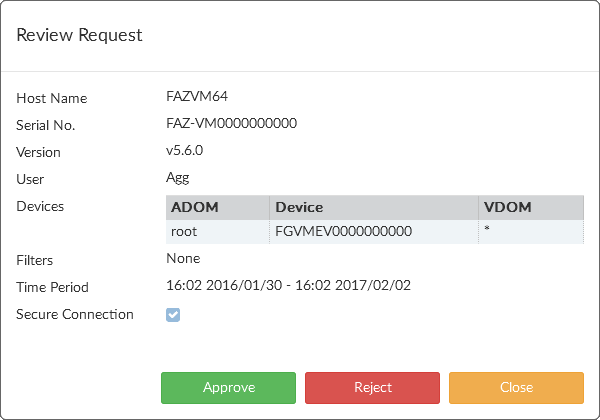Screen dimensions: 600x420
Task: Reject the review request
Action: (x=372, y=387)
